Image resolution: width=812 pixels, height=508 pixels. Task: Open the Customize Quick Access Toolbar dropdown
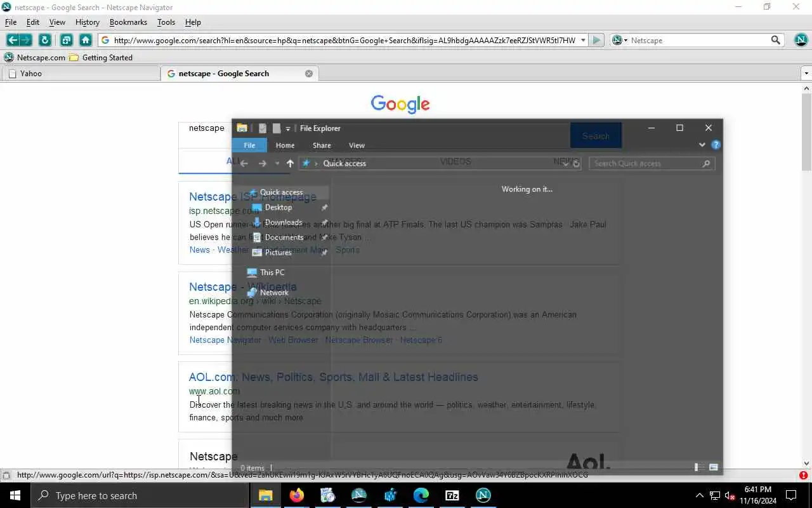pyautogui.click(x=288, y=128)
